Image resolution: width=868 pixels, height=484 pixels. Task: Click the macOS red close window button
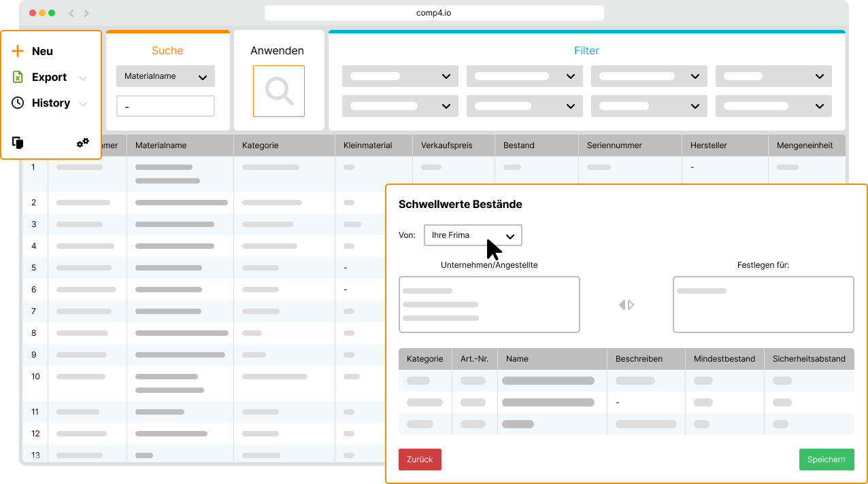coord(32,13)
